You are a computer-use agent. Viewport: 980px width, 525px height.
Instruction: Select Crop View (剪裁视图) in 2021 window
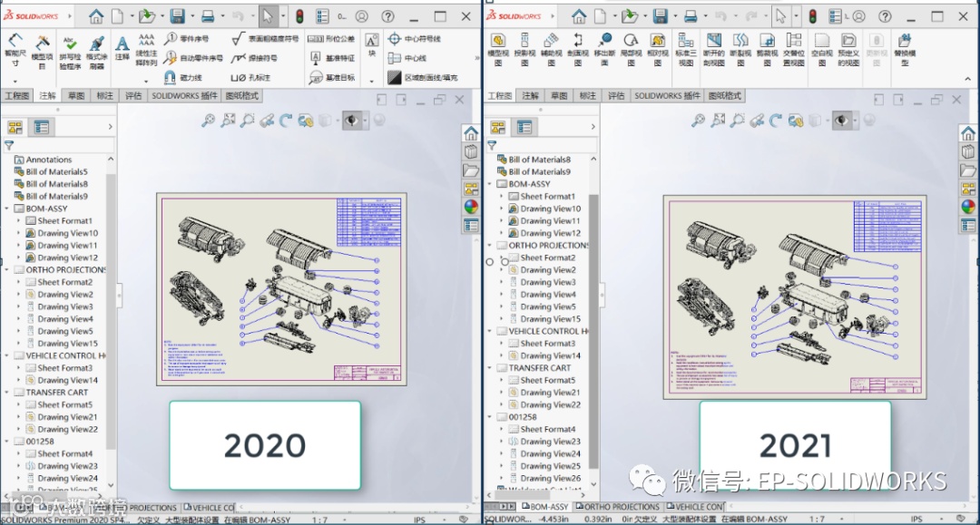pyautogui.click(x=767, y=50)
